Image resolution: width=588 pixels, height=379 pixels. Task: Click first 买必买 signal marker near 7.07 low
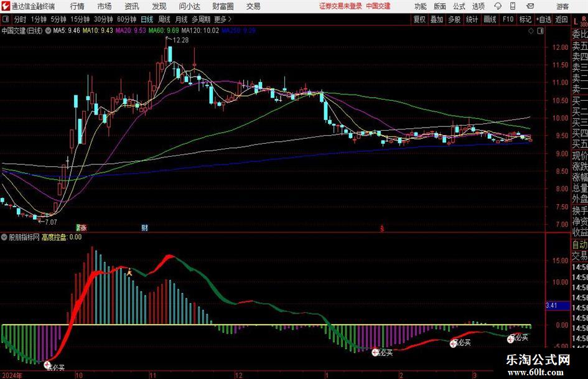[47, 365]
